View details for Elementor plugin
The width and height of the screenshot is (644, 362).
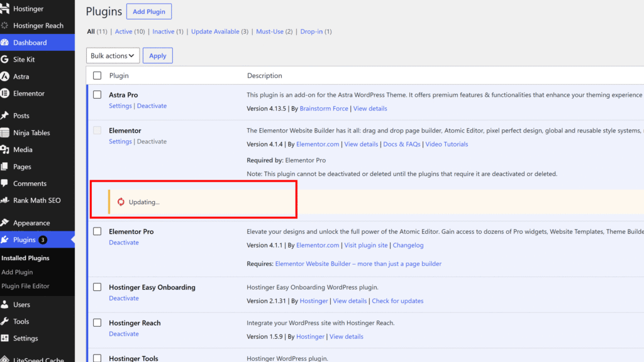tap(361, 145)
